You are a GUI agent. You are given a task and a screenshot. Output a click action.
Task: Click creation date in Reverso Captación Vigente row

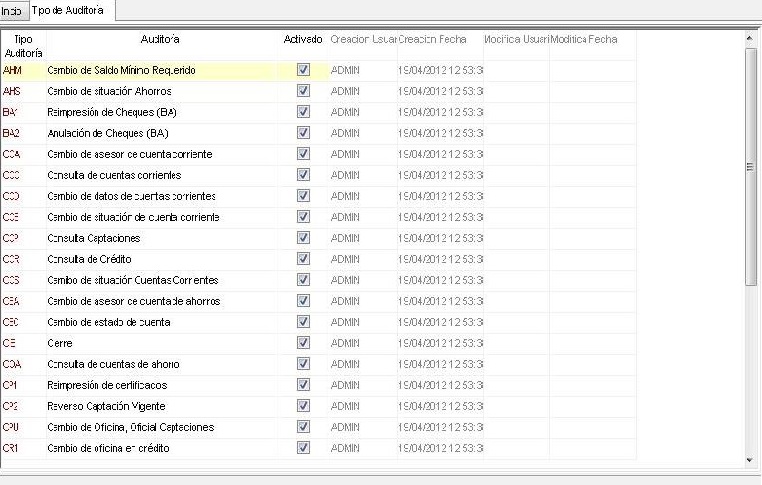(440, 406)
